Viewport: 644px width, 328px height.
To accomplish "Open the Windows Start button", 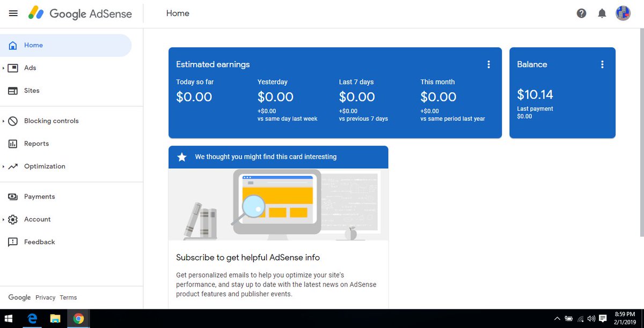I will click(x=9, y=319).
